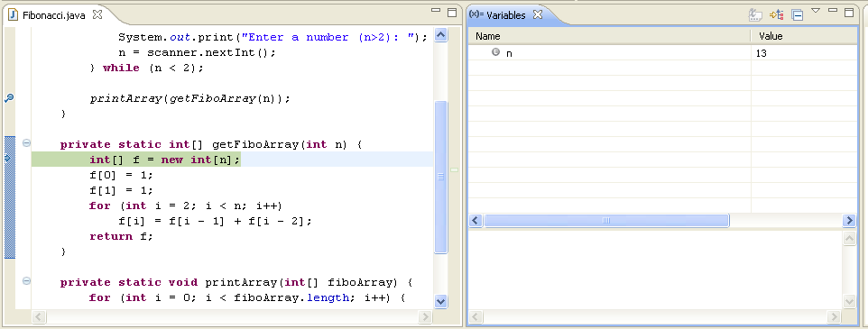
Task: Select the Variables view tab
Action: [505, 15]
